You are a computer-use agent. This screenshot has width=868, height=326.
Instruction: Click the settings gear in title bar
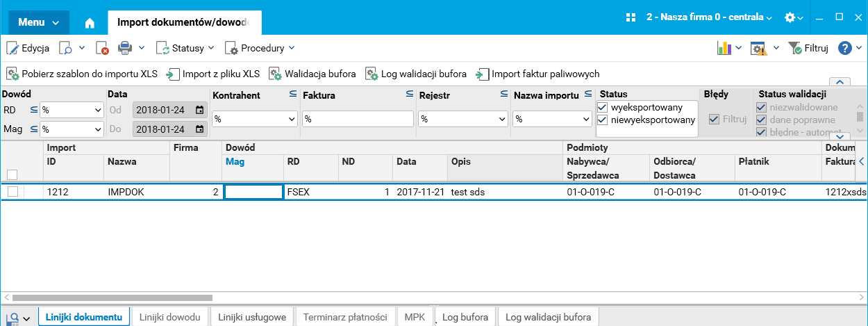point(790,17)
